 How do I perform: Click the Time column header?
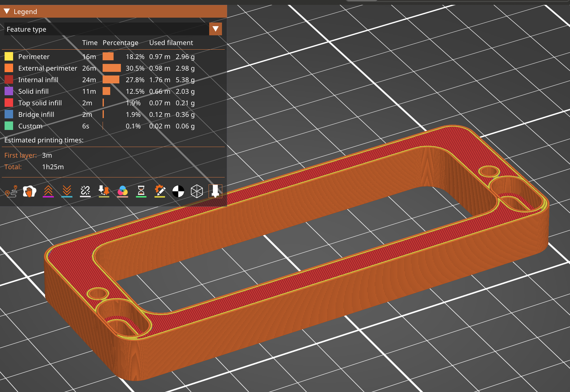[90, 43]
